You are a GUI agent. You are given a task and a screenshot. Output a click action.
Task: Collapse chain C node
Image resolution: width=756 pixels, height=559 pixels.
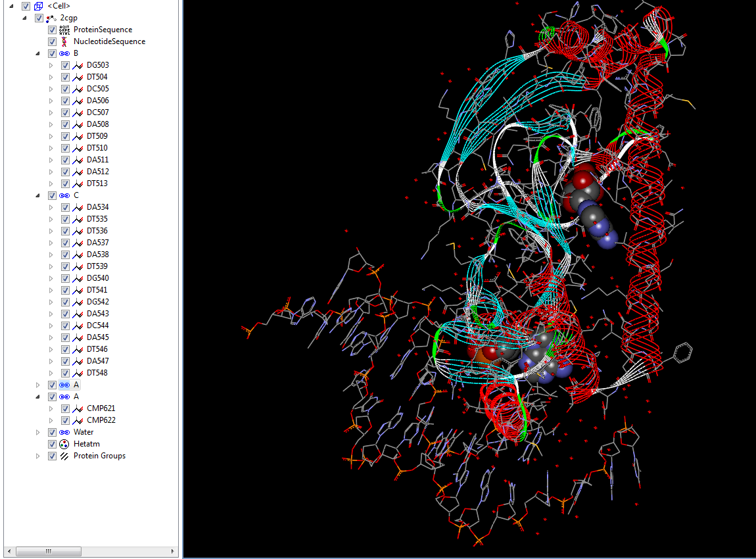[37, 195]
